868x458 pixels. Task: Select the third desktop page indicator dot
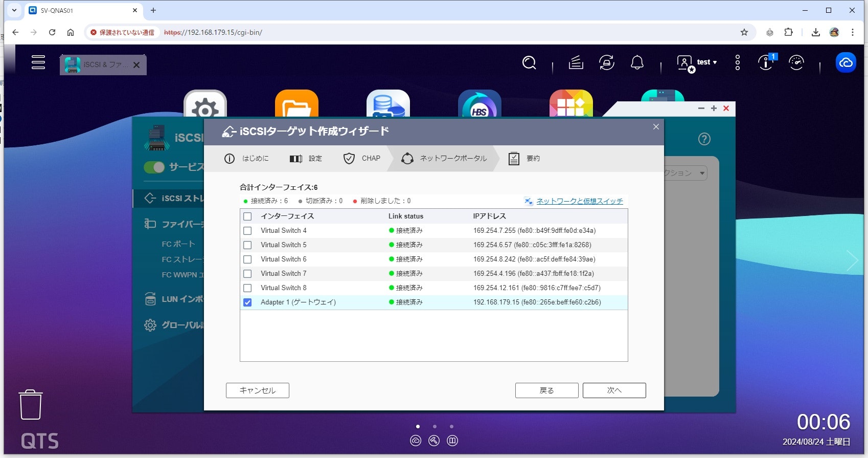[x=451, y=426]
